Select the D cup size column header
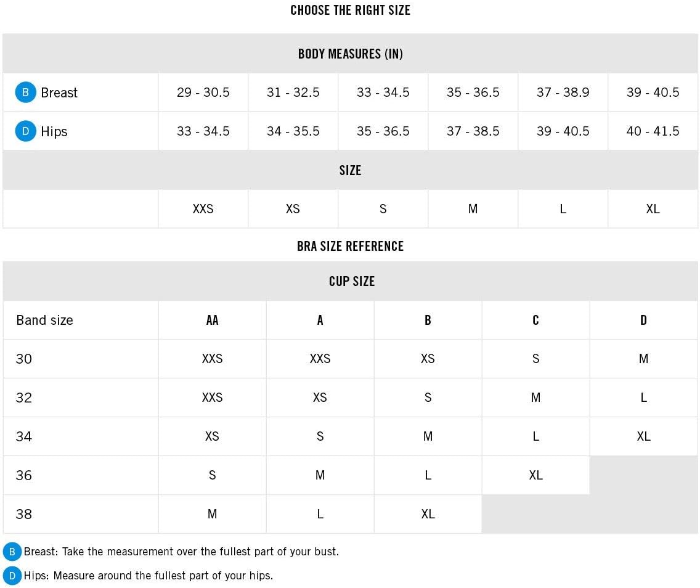Screen dimensions: 700x588 pyautogui.click(x=643, y=320)
